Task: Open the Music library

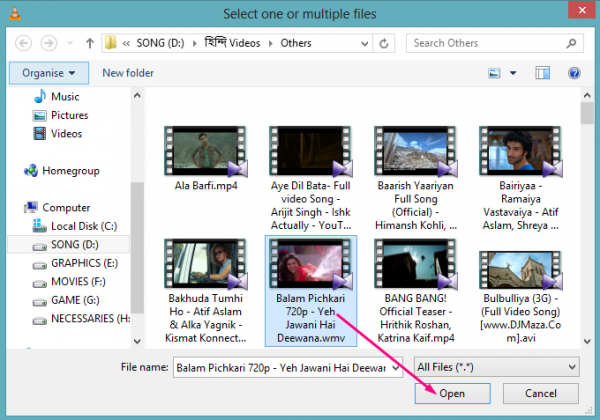Action: tap(65, 97)
